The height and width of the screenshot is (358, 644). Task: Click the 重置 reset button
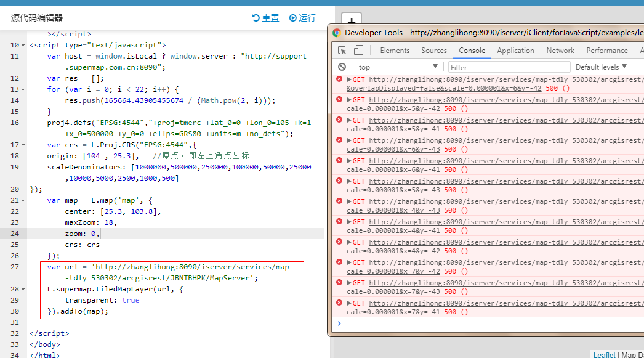[x=265, y=18]
